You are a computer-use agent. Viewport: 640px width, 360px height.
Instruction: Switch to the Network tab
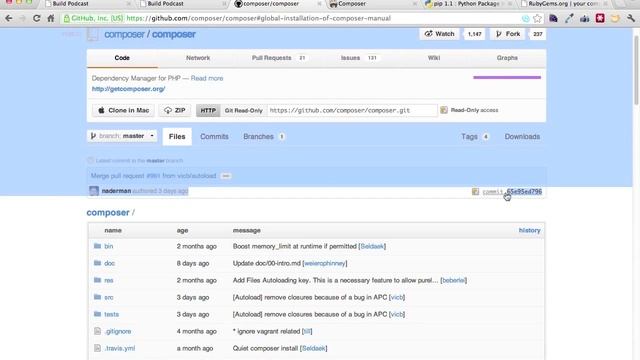198,58
